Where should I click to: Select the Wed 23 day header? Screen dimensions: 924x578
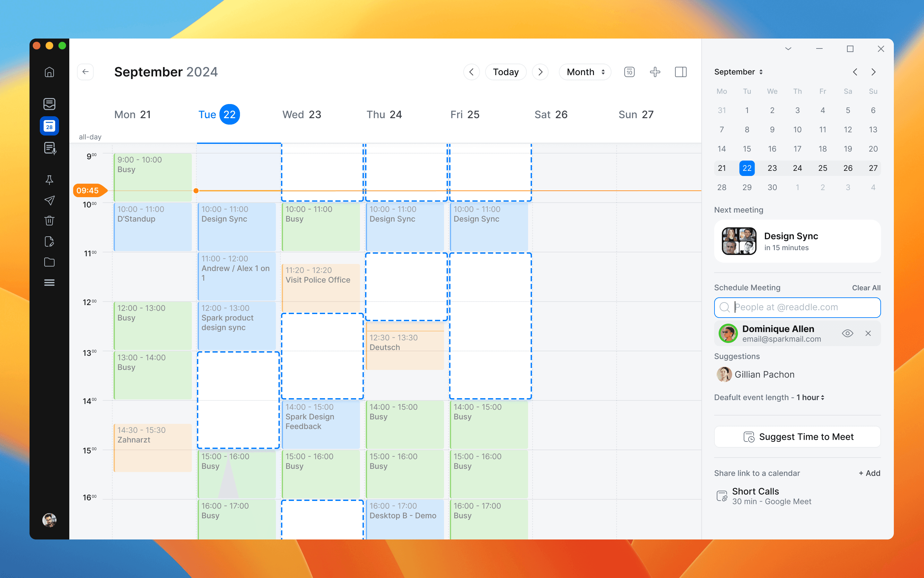pyautogui.click(x=302, y=115)
